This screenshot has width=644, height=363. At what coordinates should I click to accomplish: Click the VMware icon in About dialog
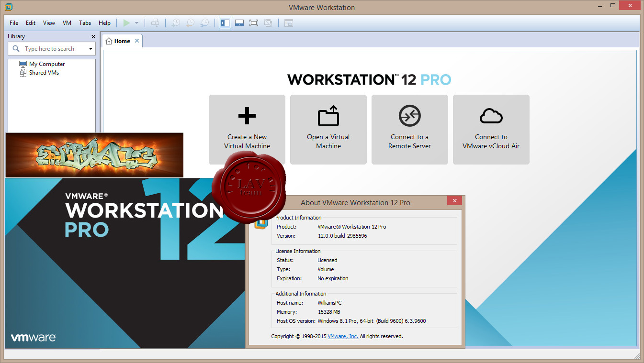(x=260, y=224)
